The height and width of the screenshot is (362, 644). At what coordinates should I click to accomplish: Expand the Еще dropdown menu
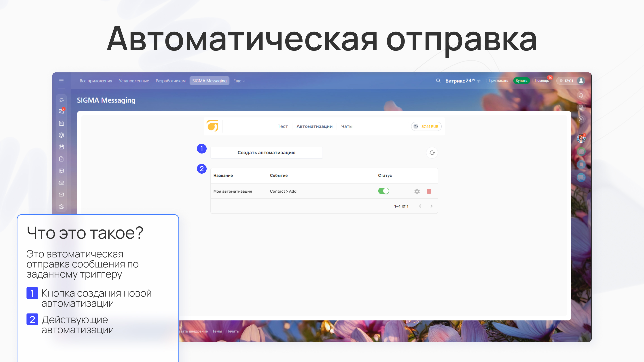239,81
